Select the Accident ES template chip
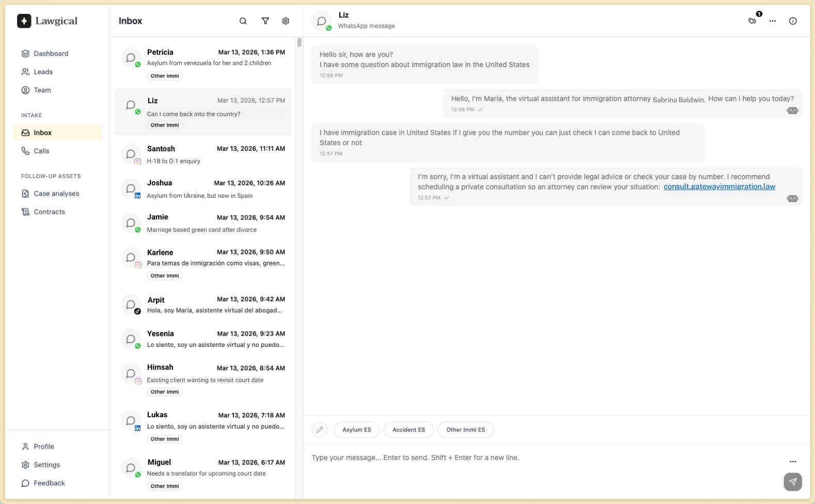This screenshot has height=504, width=815. tap(409, 430)
